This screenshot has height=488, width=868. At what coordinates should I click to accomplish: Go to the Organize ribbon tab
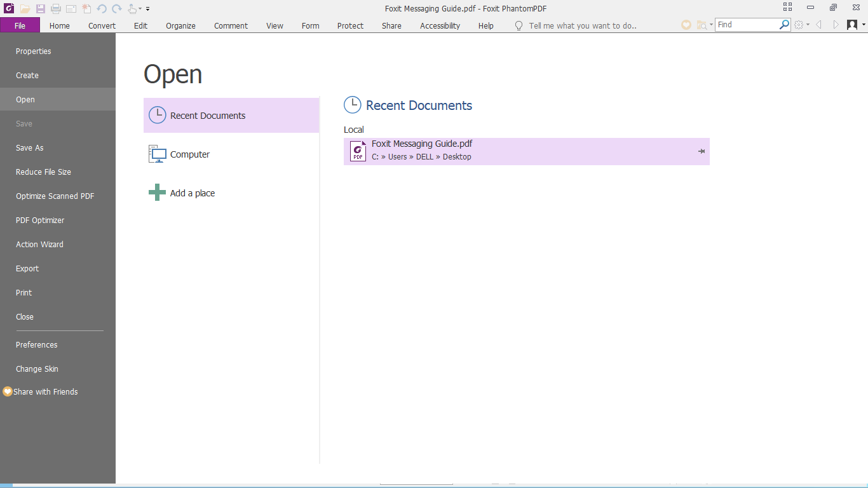point(181,25)
